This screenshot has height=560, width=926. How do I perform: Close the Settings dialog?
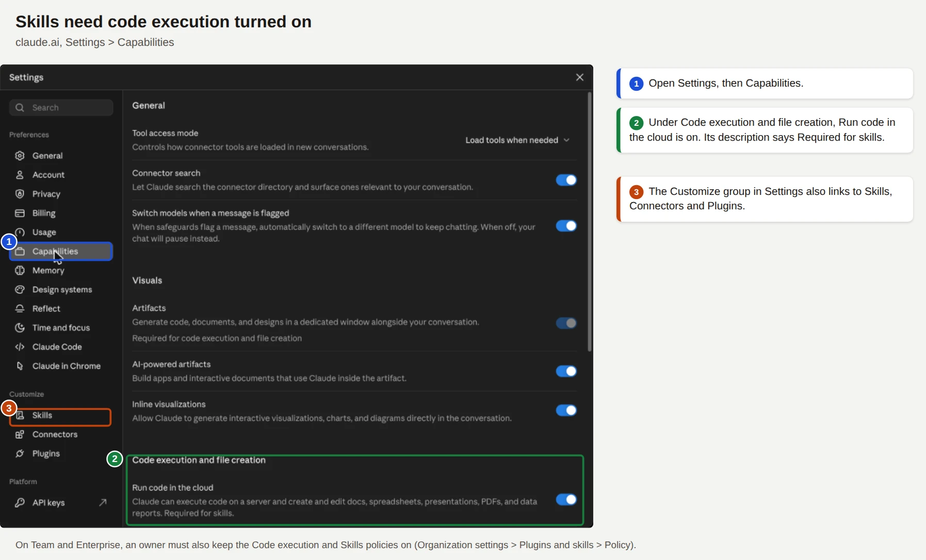click(x=580, y=77)
